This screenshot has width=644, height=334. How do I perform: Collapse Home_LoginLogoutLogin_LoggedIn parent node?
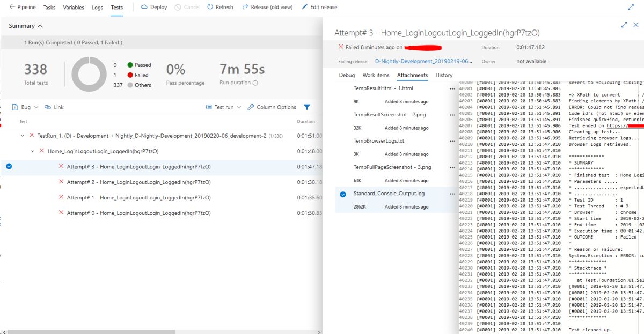(33, 151)
